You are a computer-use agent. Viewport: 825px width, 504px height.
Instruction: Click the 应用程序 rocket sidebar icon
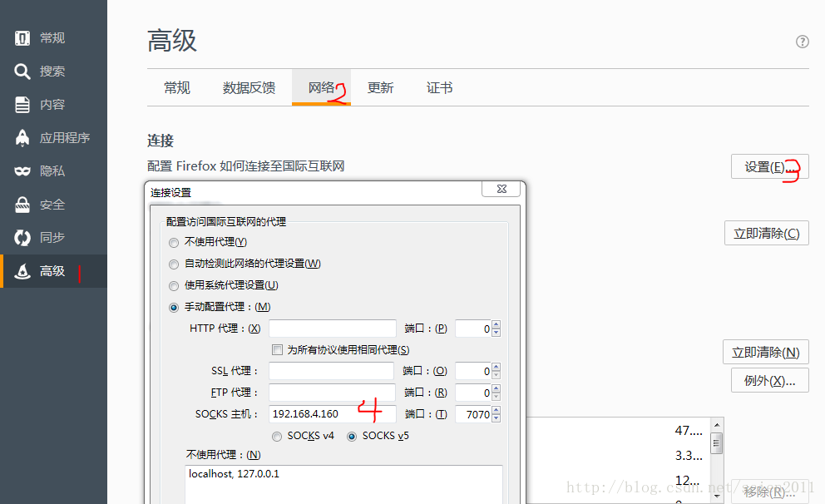pos(22,138)
